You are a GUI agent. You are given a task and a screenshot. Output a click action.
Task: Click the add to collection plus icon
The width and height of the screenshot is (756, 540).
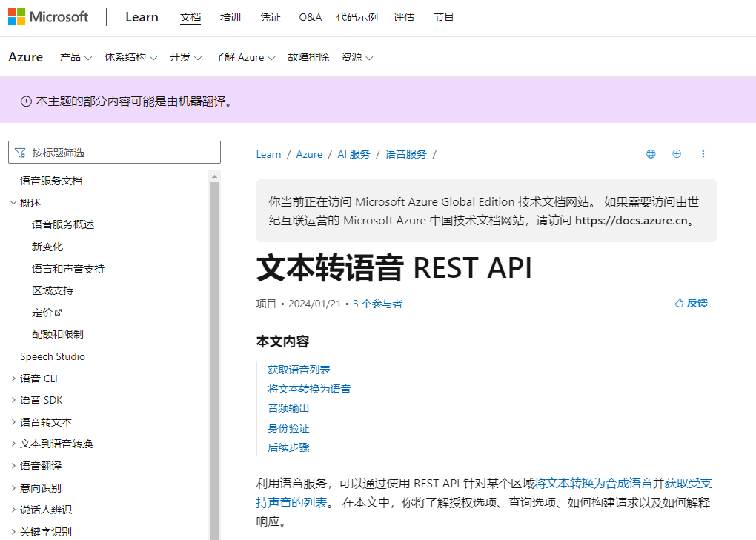pyautogui.click(x=677, y=153)
